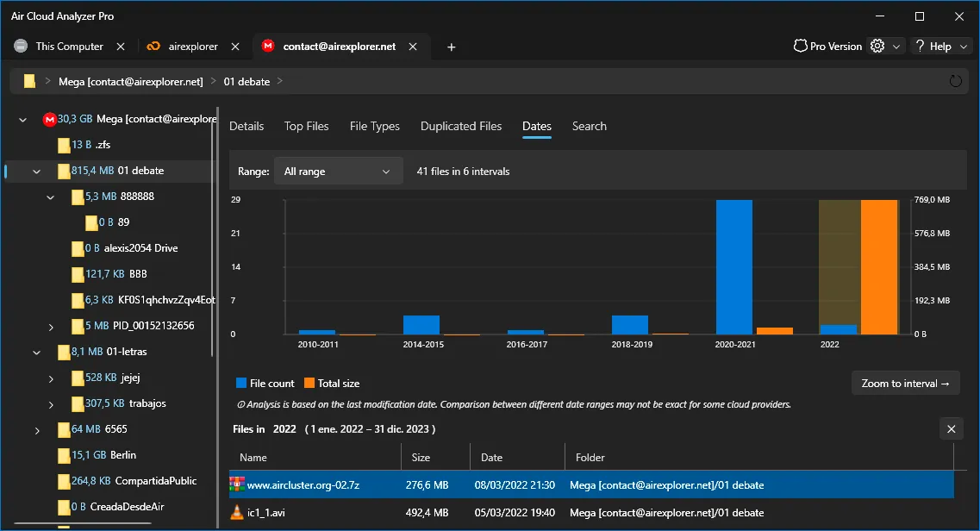
Task: Click the This Computer disk icon
Action: [x=21, y=47]
